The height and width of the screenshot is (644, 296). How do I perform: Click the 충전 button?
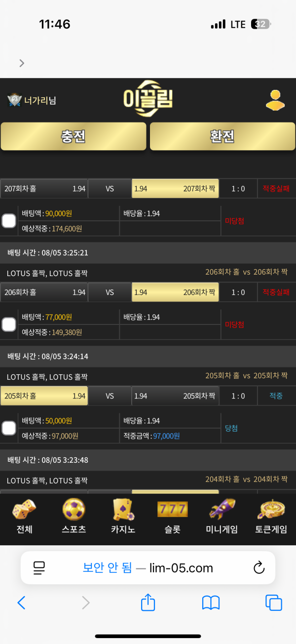pos(74,136)
